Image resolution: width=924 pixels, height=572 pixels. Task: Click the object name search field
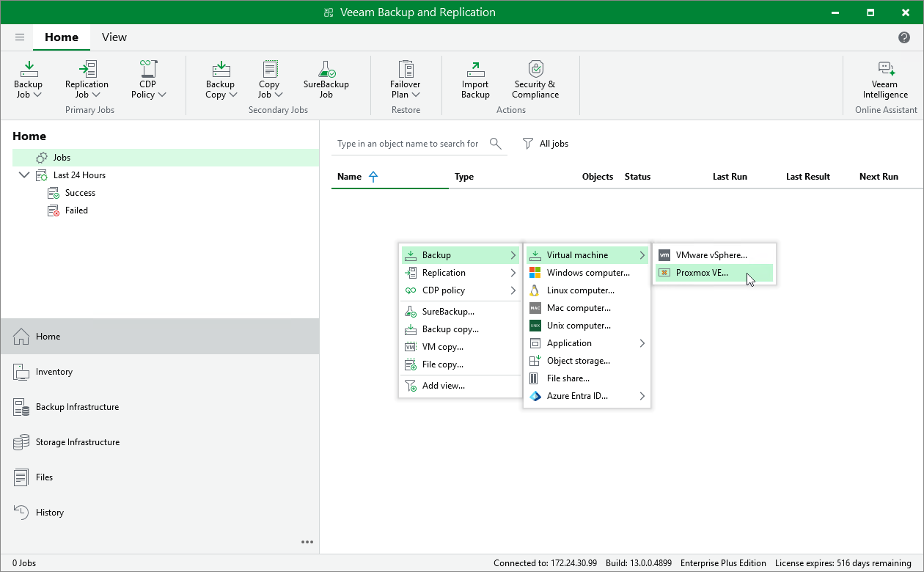pos(408,144)
